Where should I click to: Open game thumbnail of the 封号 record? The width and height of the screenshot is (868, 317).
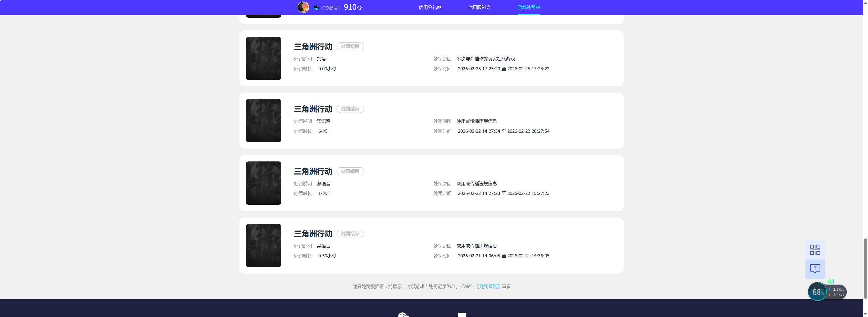point(264,58)
